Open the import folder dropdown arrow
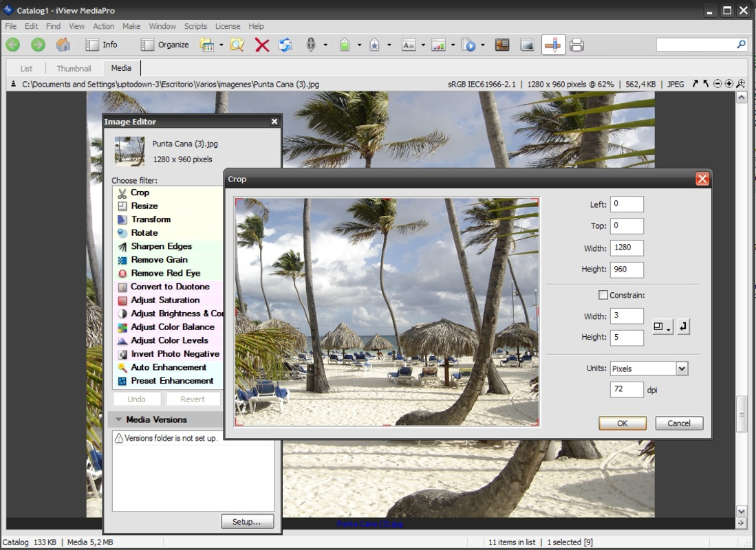 click(x=222, y=45)
